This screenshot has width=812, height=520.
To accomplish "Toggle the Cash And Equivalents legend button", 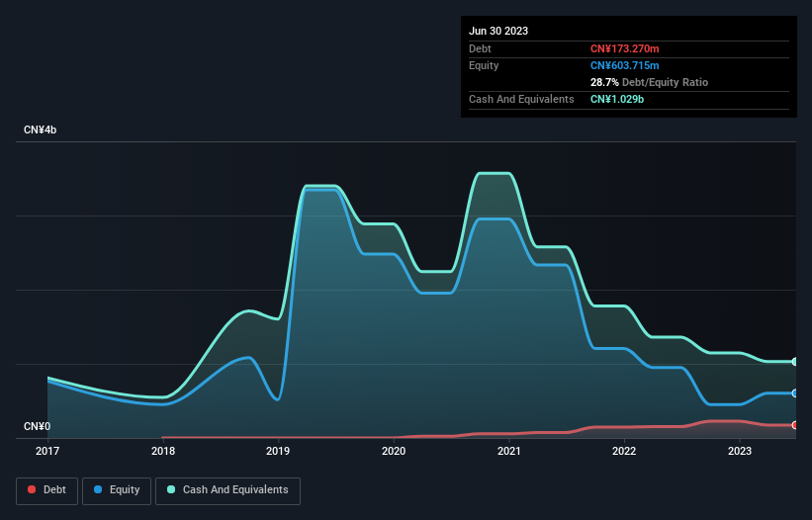I will click(227, 490).
